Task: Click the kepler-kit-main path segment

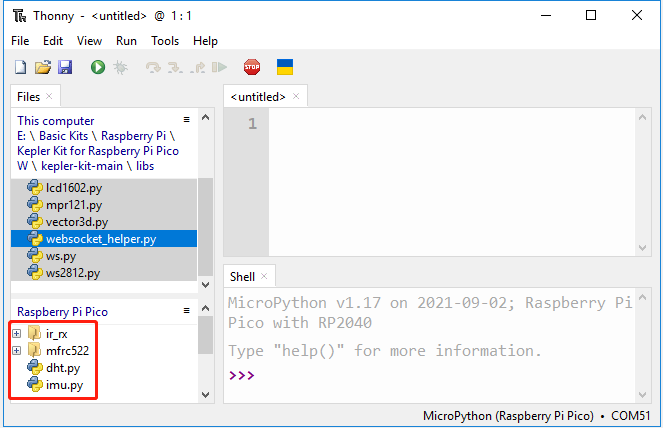Action: tap(82, 166)
